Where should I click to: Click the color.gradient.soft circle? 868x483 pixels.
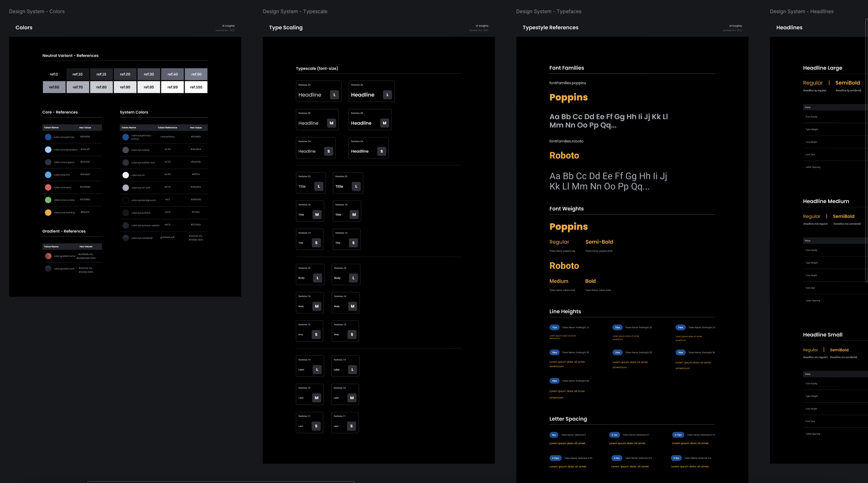(x=48, y=269)
